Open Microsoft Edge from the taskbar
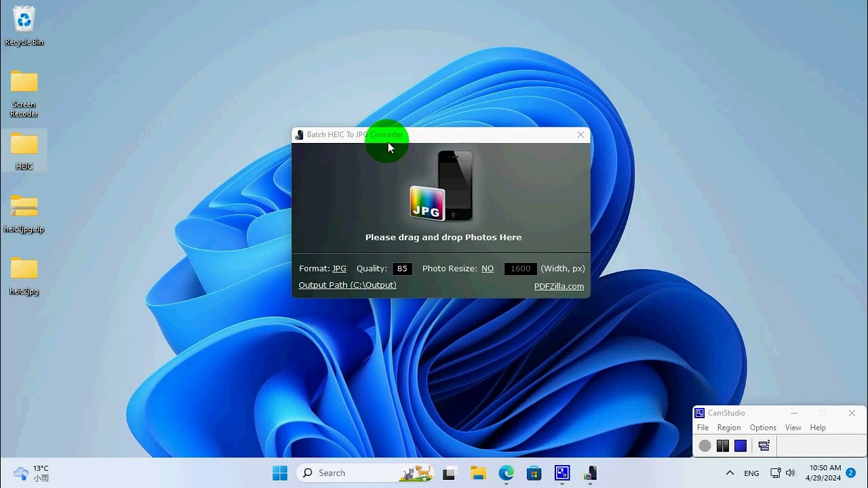The width and height of the screenshot is (868, 488). click(x=506, y=472)
